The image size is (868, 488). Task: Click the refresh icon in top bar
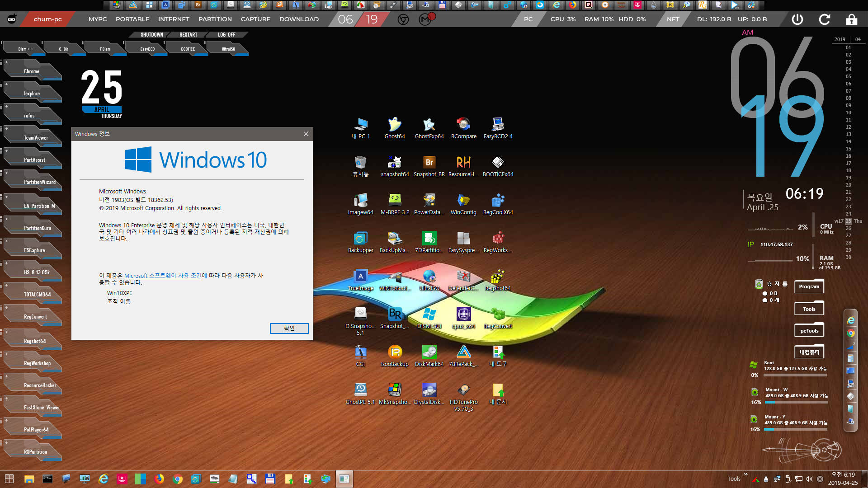[825, 19]
